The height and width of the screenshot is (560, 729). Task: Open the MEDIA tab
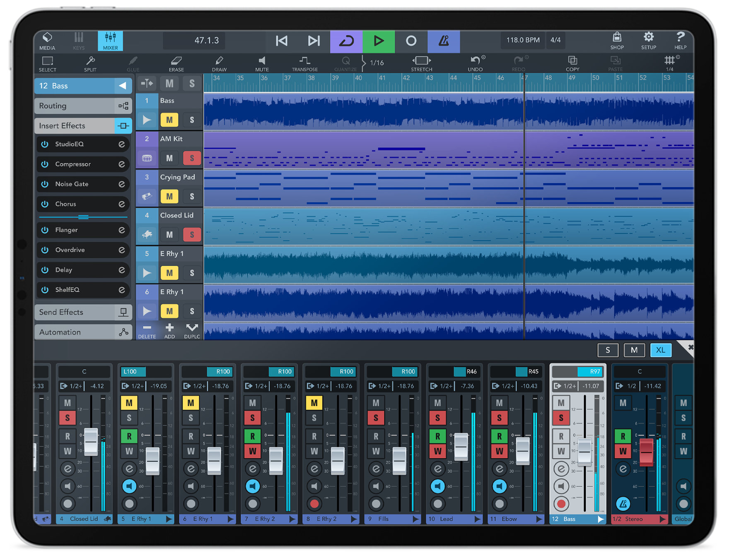(47, 41)
